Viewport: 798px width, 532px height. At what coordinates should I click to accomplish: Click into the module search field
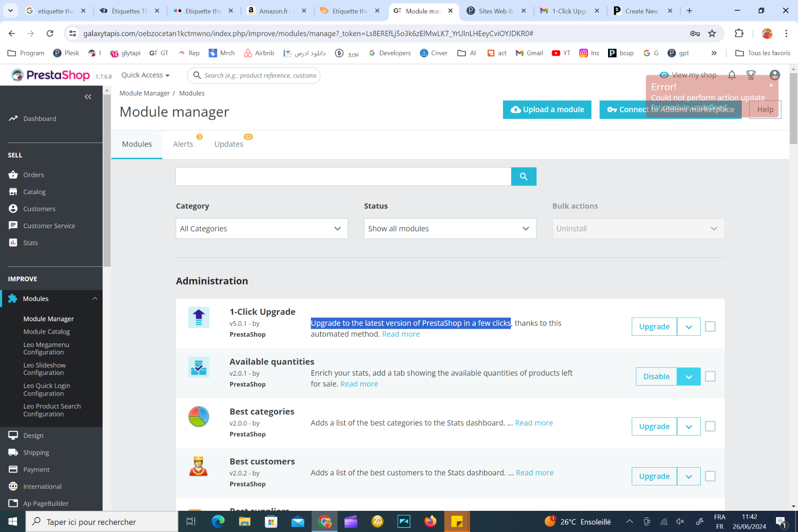343,177
